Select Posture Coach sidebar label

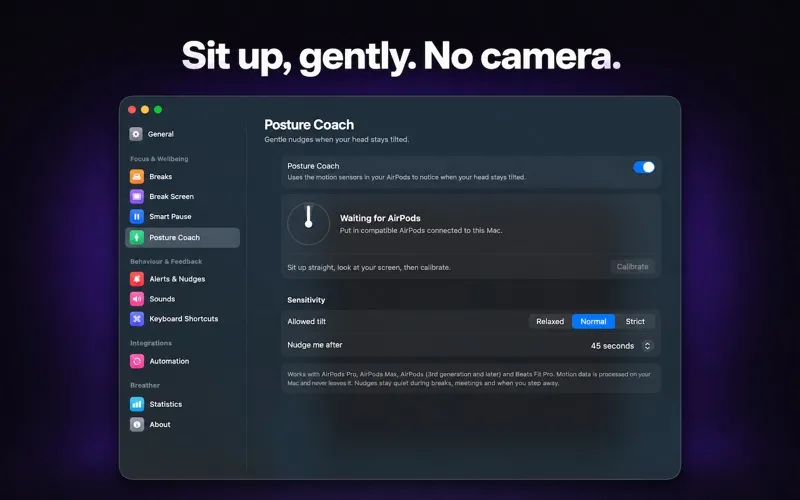[x=174, y=238]
